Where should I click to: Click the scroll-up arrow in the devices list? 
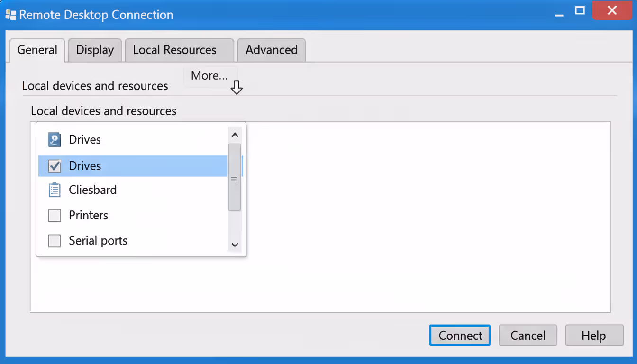235,134
